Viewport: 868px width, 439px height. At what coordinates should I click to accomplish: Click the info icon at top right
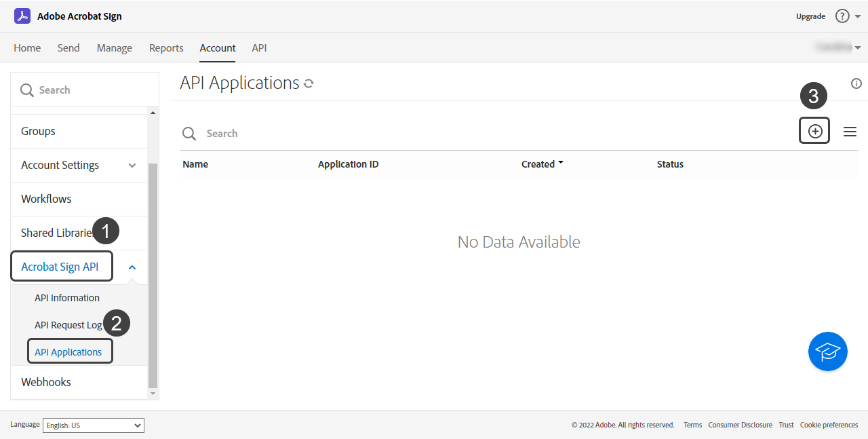tap(856, 83)
